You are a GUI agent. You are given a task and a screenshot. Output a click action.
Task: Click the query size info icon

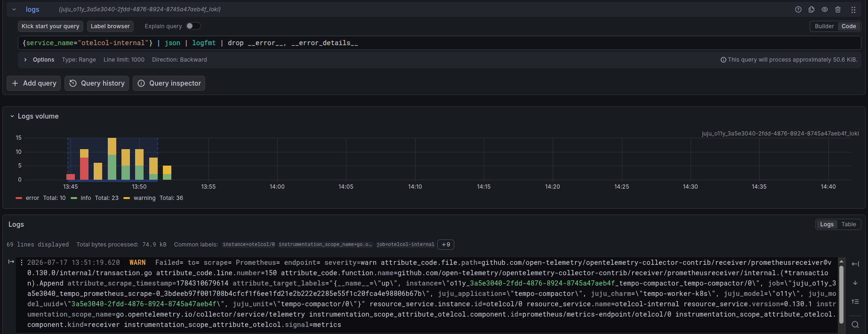tap(723, 60)
